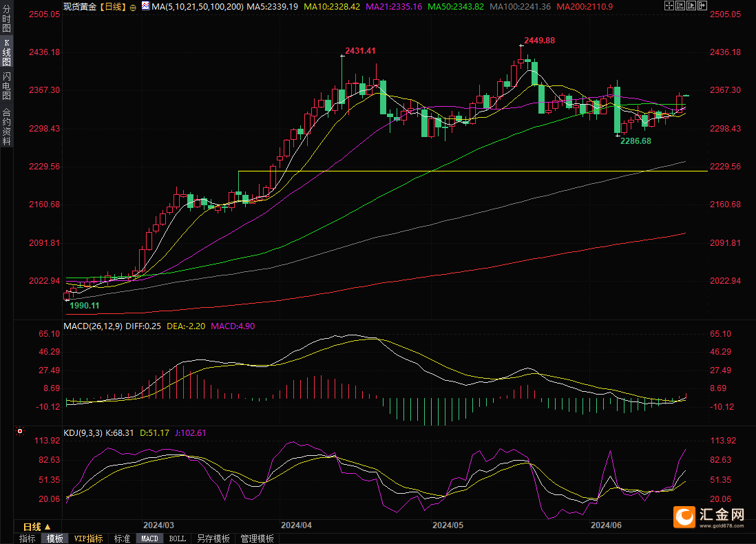Click the MA indicator chart icon beside 日线
Image resolution: width=756 pixels, height=544 pixels.
point(145,6)
